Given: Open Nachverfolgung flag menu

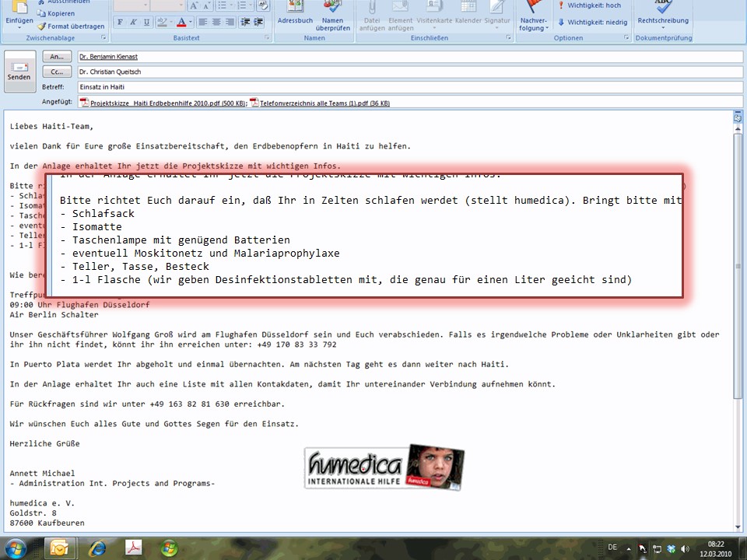Looking at the screenshot, I should (534, 17).
